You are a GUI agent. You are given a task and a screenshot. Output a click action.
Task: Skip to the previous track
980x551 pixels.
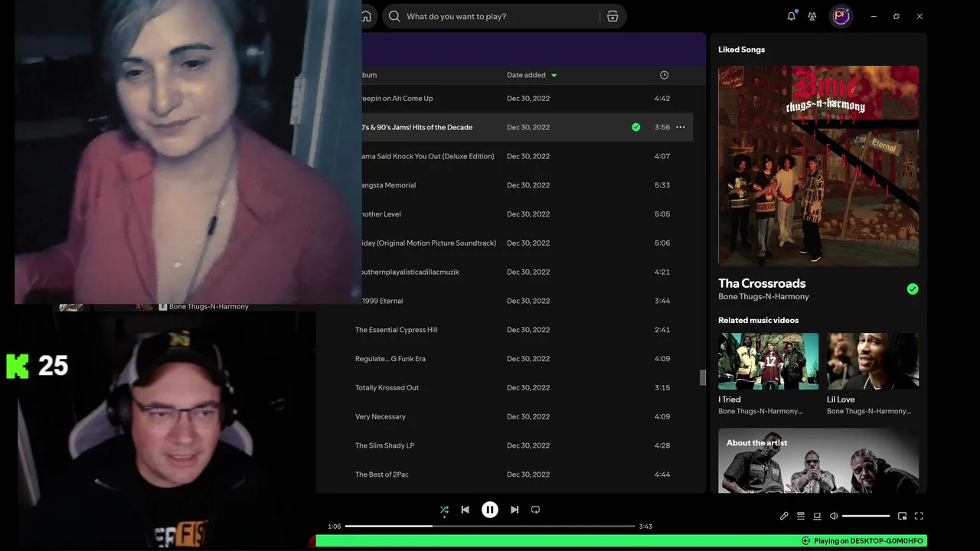click(465, 510)
